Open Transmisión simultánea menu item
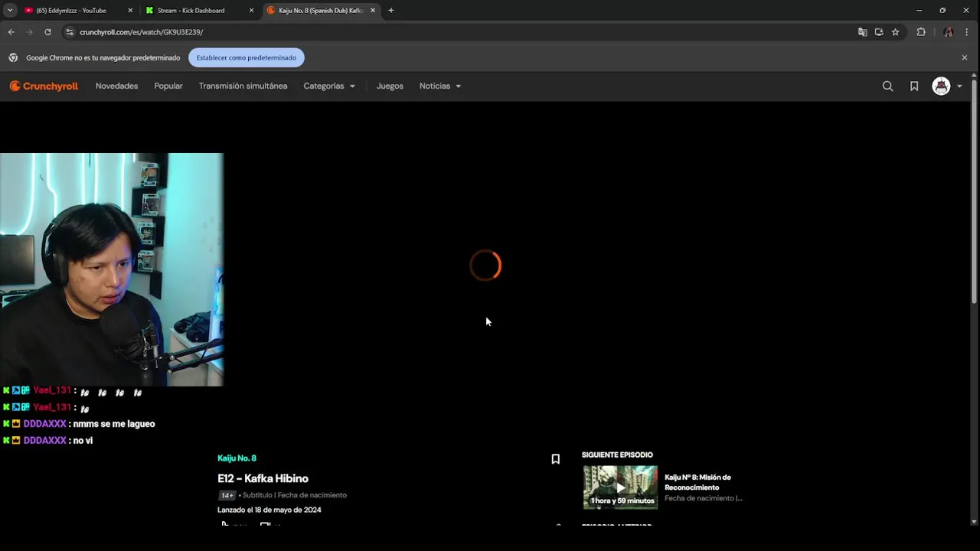The image size is (980, 551). click(243, 86)
